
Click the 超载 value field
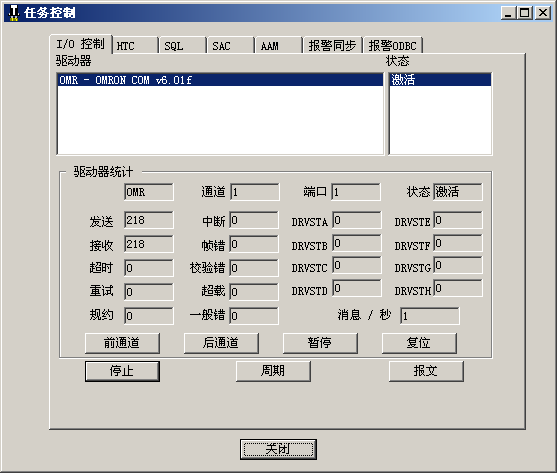pyautogui.click(x=254, y=292)
